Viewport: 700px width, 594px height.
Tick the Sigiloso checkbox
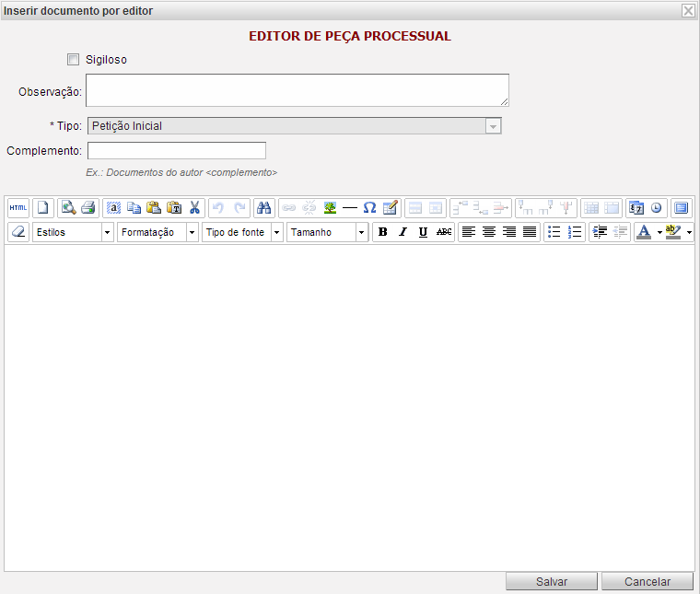tap(73, 59)
